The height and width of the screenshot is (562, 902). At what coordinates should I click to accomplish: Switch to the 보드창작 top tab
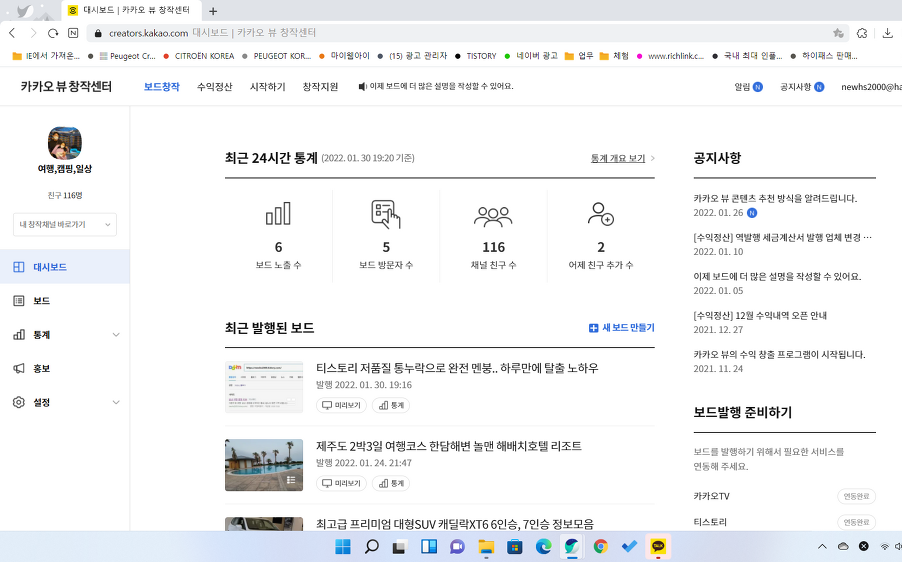point(162,87)
